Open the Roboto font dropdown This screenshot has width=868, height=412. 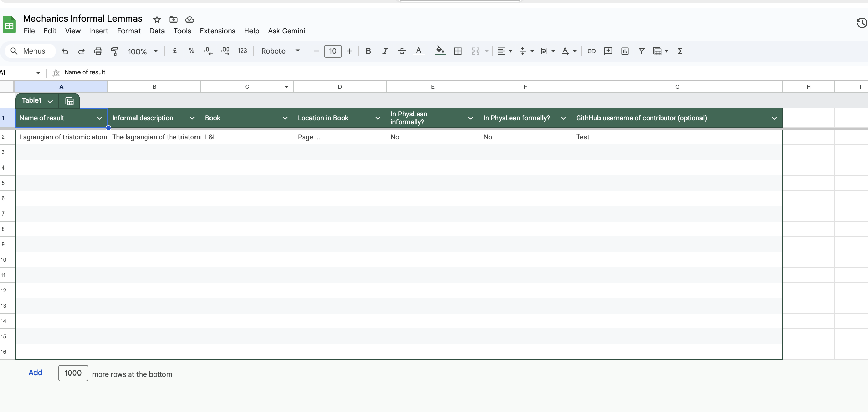coord(280,51)
